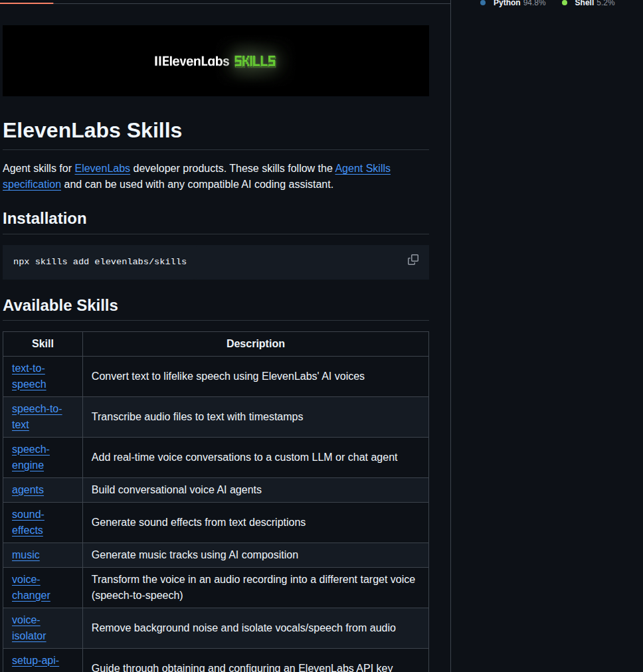Click the Available Skills section heading
The height and width of the screenshot is (672, 643).
coord(60,305)
